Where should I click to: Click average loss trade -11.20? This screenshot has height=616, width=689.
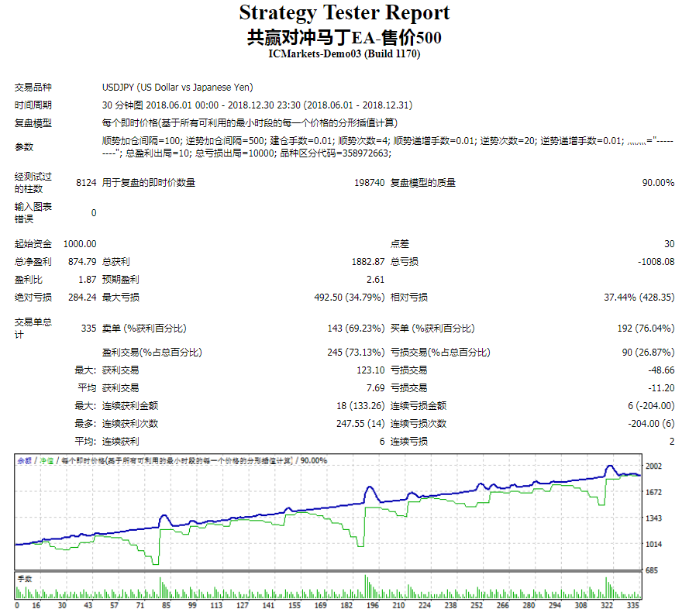(661, 388)
